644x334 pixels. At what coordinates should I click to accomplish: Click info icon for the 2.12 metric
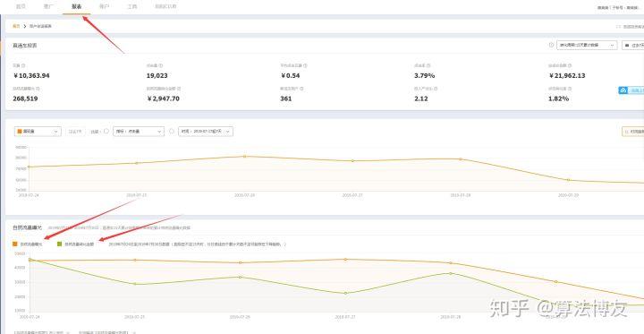point(436,89)
